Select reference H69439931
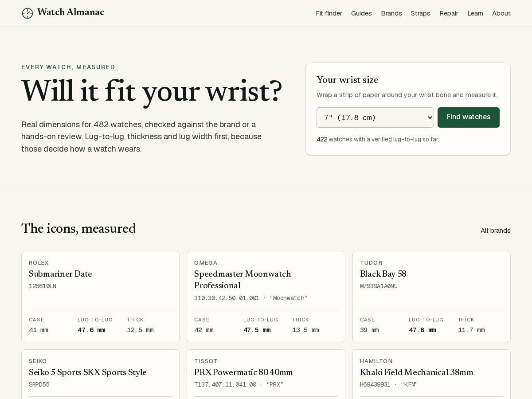 tap(375, 385)
